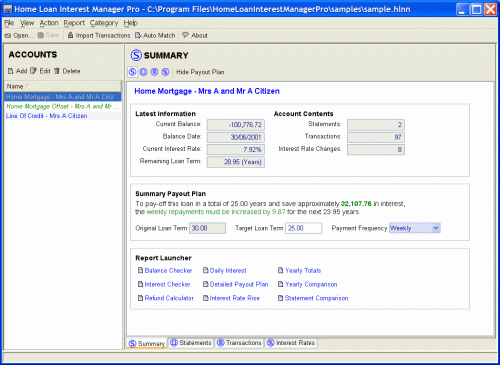The width and height of the screenshot is (500, 365).
Task: Select Line Of Credit - Mrs A Citizen
Action: coord(63,116)
